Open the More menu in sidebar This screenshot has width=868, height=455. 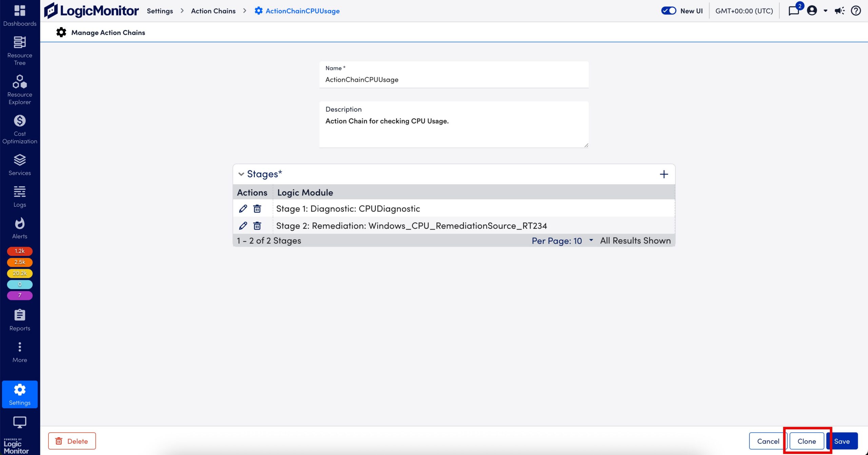(x=20, y=352)
